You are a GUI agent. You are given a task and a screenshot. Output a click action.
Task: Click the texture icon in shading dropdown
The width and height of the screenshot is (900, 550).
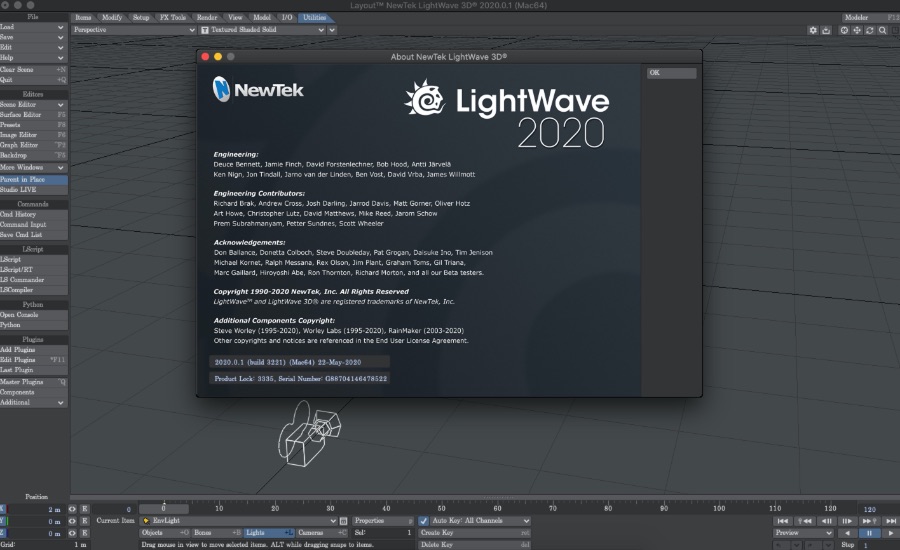[x=204, y=30]
